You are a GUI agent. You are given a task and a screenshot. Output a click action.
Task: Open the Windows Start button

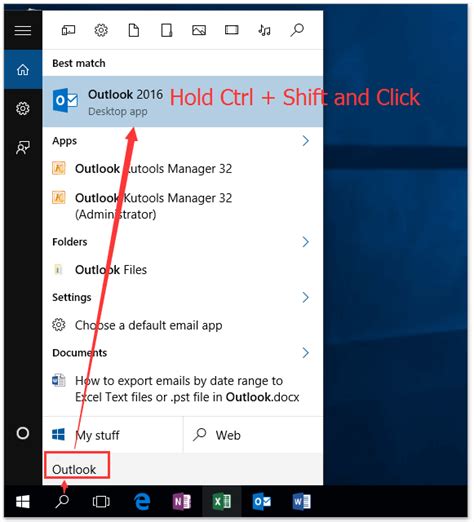pos(23,501)
